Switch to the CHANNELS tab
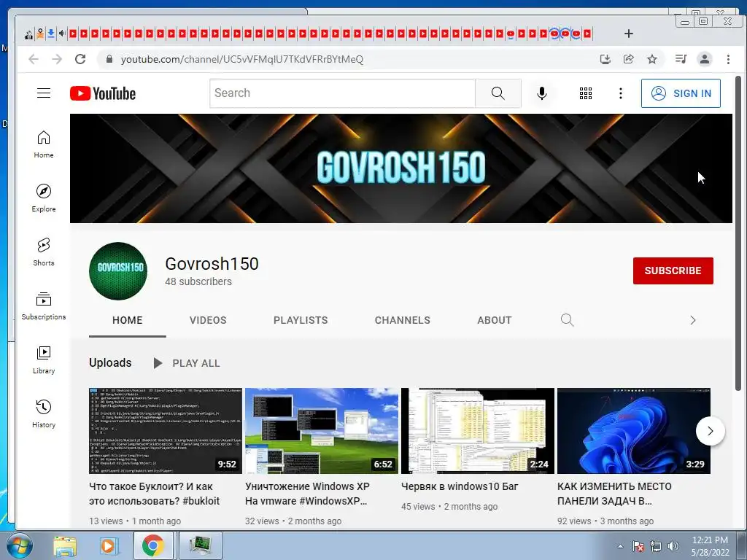This screenshot has height=560, width=747. [403, 321]
